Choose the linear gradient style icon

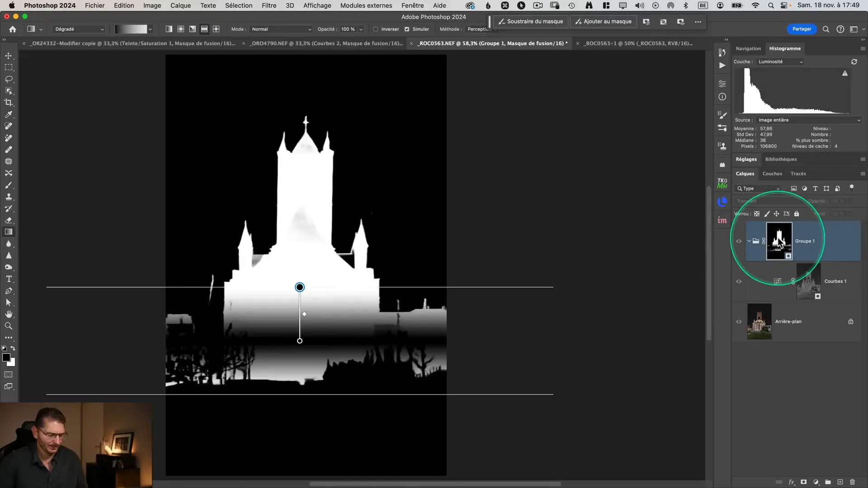click(x=169, y=29)
